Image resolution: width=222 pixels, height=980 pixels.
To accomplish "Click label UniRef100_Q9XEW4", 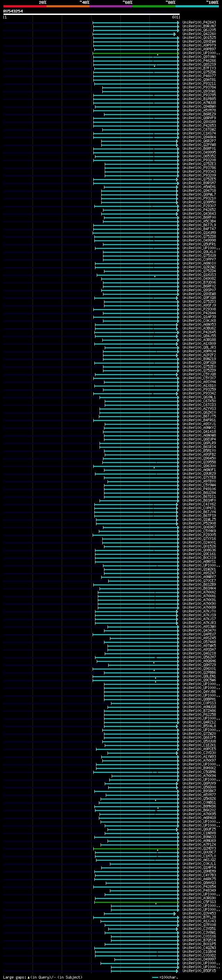I will pyautogui.click(x=199, y=41).
